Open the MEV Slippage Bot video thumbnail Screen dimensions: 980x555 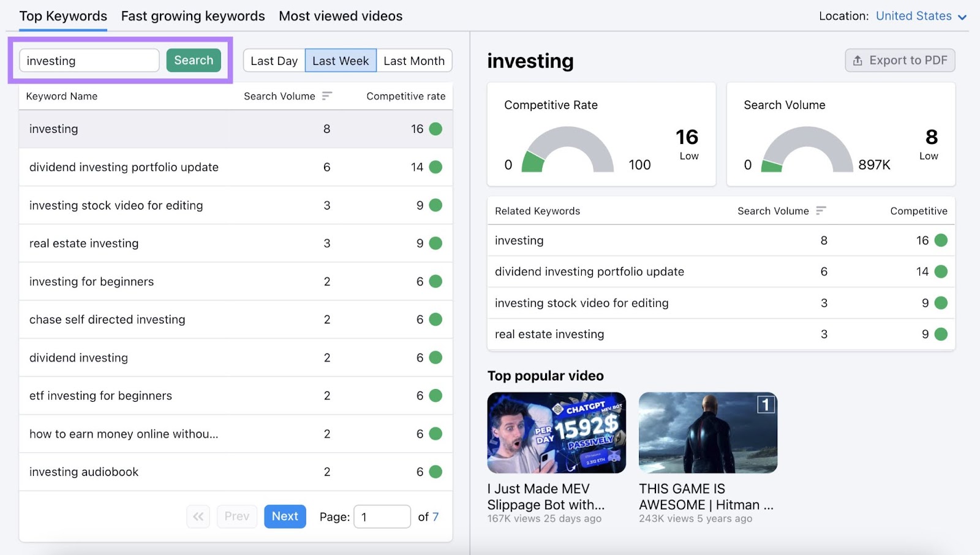[x=556, y=433]
